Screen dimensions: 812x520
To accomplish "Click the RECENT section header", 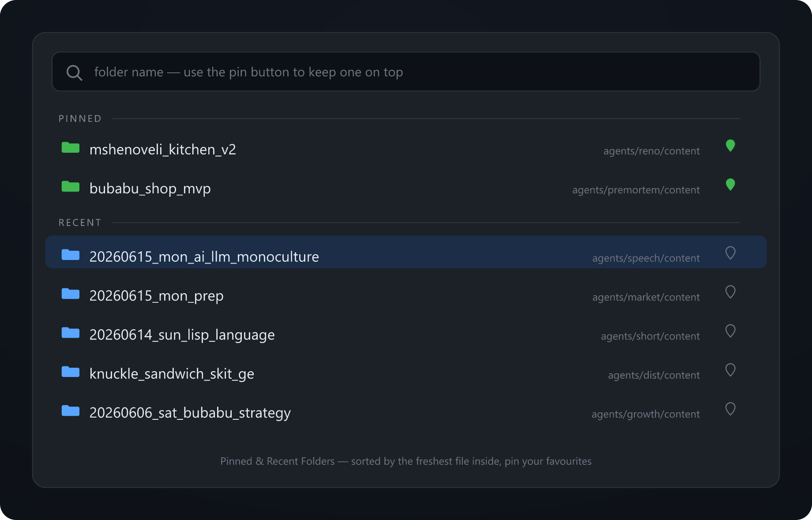I will 80,223.
